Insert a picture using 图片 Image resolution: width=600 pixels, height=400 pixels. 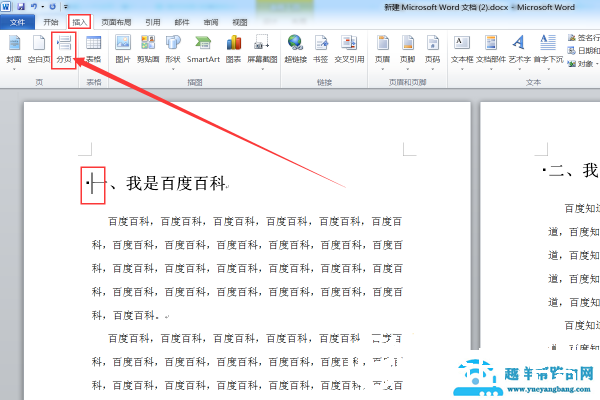[123, 49]
